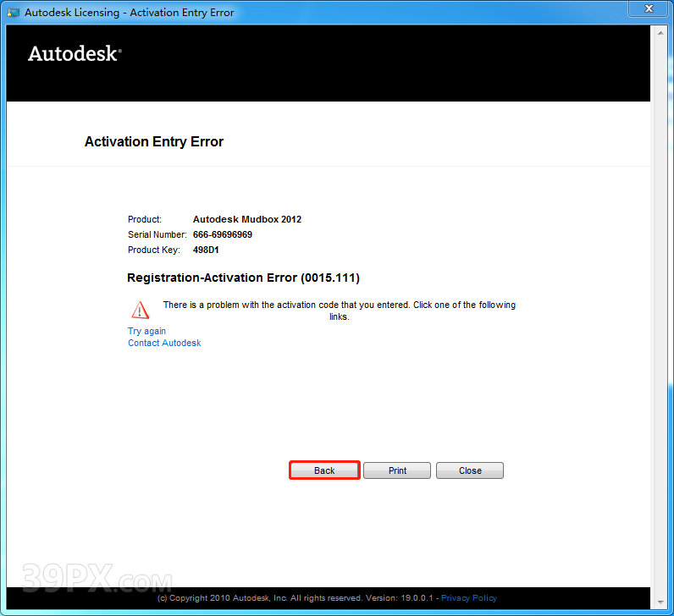Click the Autodesk Mudbox 2012 product name
The height and width of the screenshot is (616, 674).
tap(247, 219)
